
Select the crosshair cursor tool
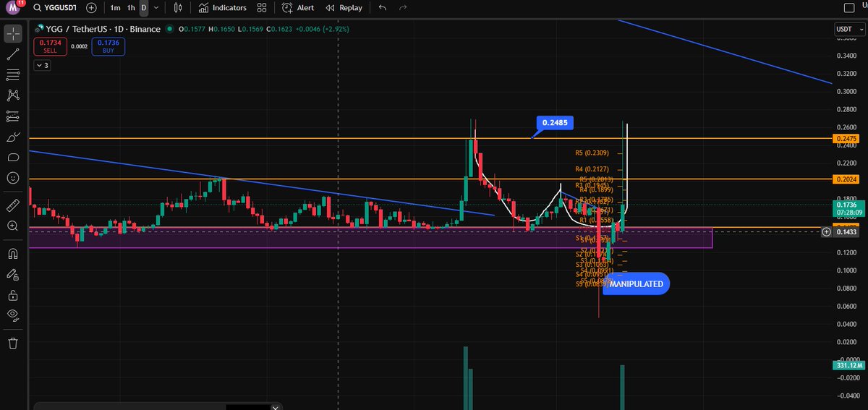(12, 33)
